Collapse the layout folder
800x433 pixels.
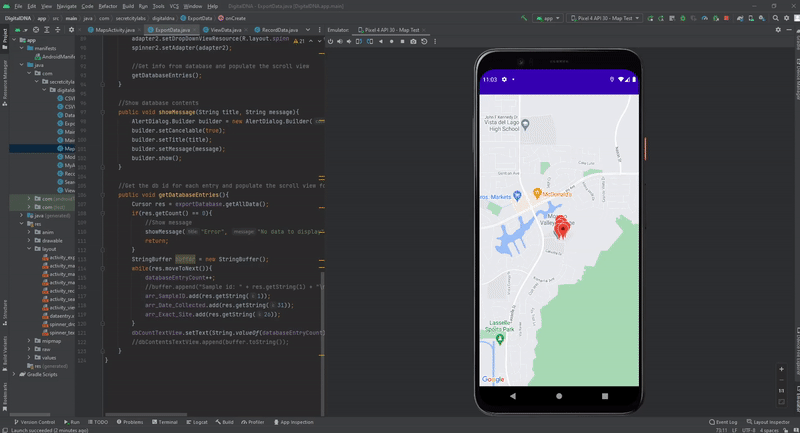click(x=29, y=249)
